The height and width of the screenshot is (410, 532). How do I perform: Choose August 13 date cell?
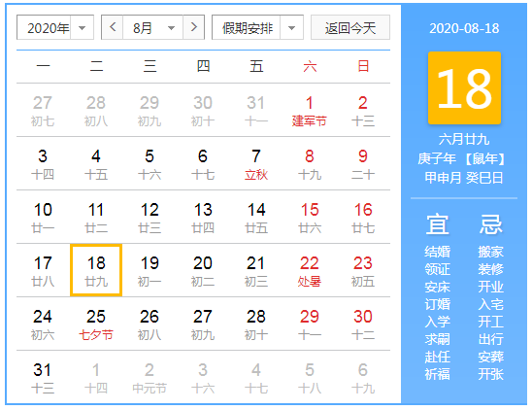(203, 217)
